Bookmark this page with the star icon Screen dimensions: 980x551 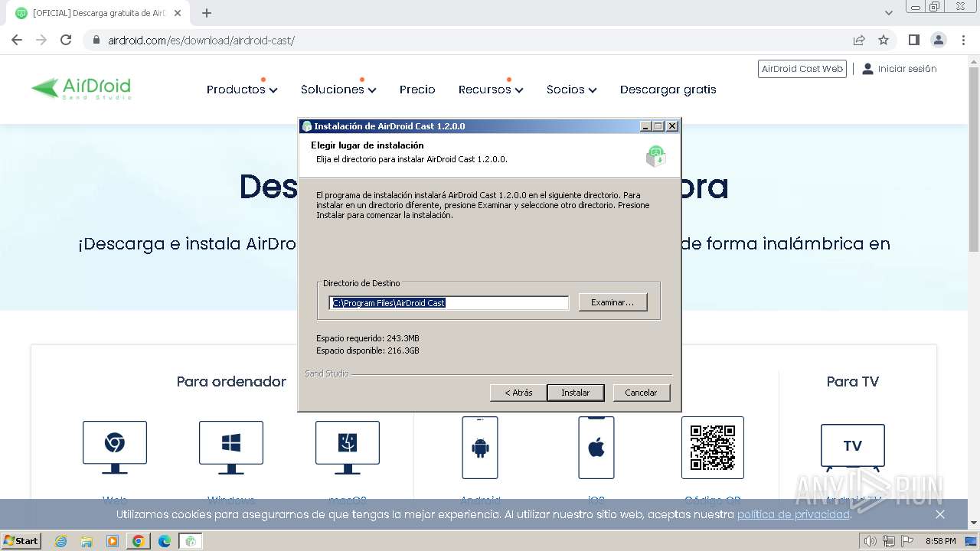pyautogui.click(x=884, y=40)
